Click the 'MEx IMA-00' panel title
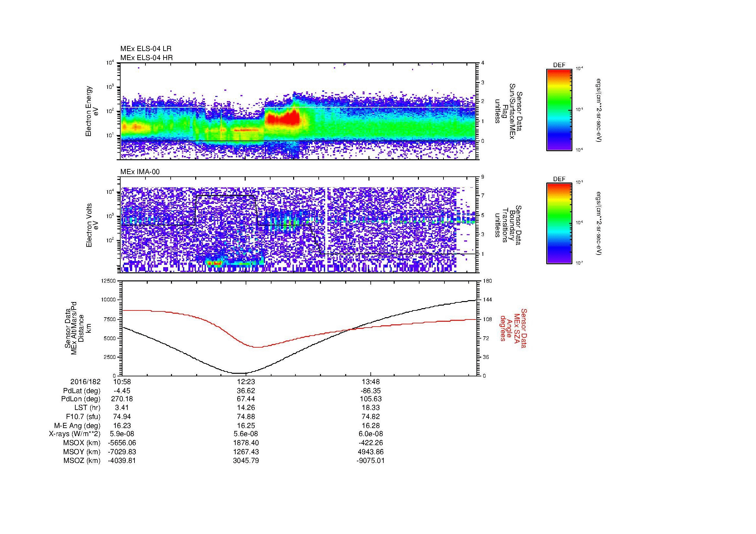Viewport: 756px width, 534px height. pyautogui.click(x=140, y=172)
